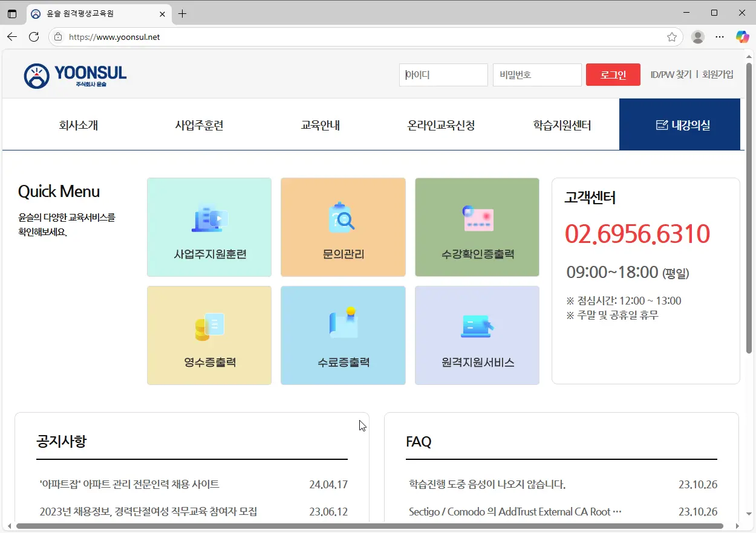
Task: Switch to the 교육안내 tab
Action: [320, 124]
